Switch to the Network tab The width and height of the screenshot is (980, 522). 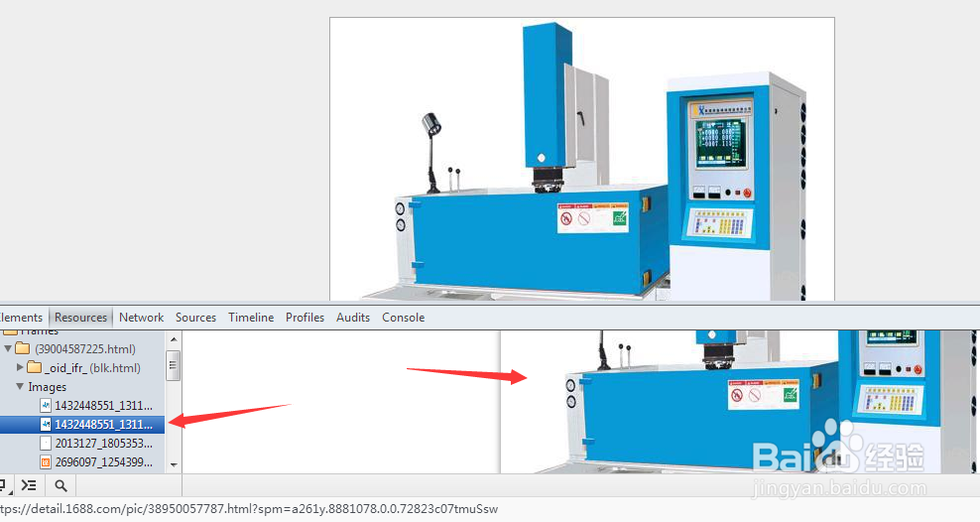(141, 318)
